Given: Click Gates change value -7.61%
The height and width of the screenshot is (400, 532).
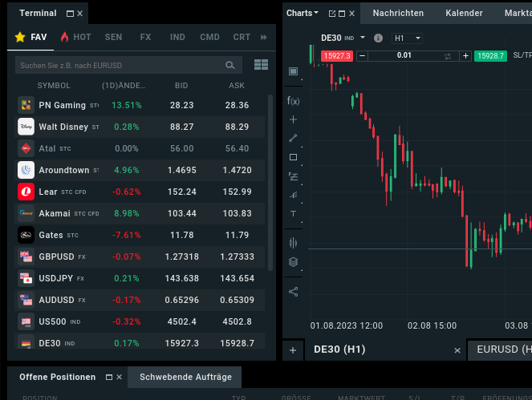Looking at the screenshot, I should 127,235.
